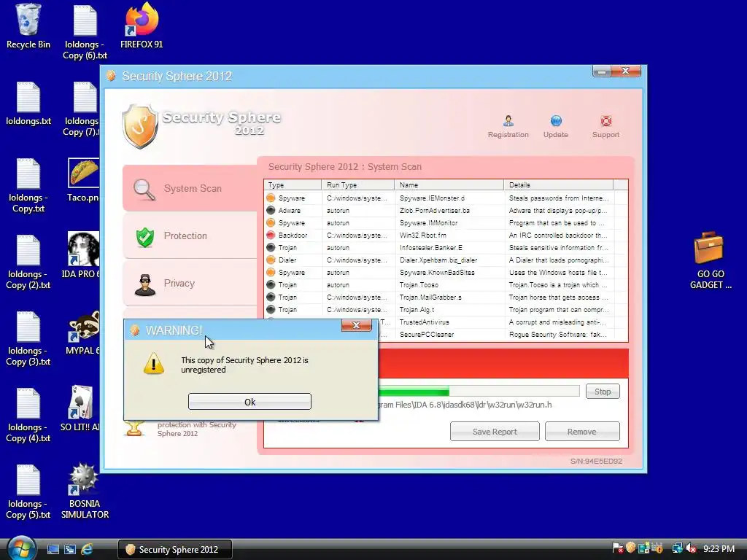Select the System Scan tab
The width and height of the screenshot is (747, 560).
(190, 188)
